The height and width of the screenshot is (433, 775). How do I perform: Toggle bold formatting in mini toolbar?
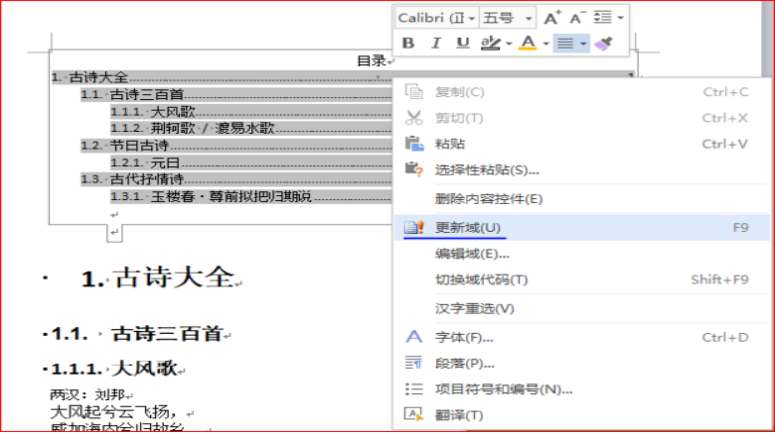408,43
